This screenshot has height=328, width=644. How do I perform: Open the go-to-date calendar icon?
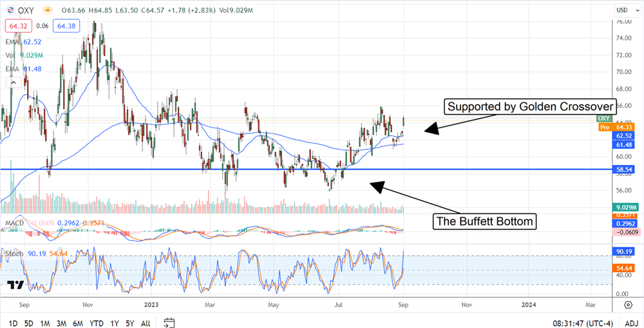tap(169, 322)
